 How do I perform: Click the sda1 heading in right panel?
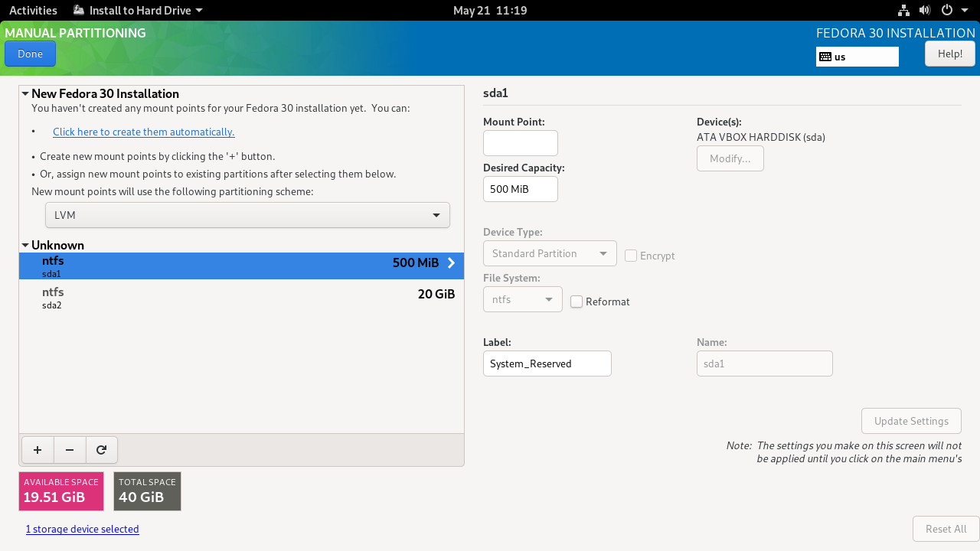click(x=495, y=93)
